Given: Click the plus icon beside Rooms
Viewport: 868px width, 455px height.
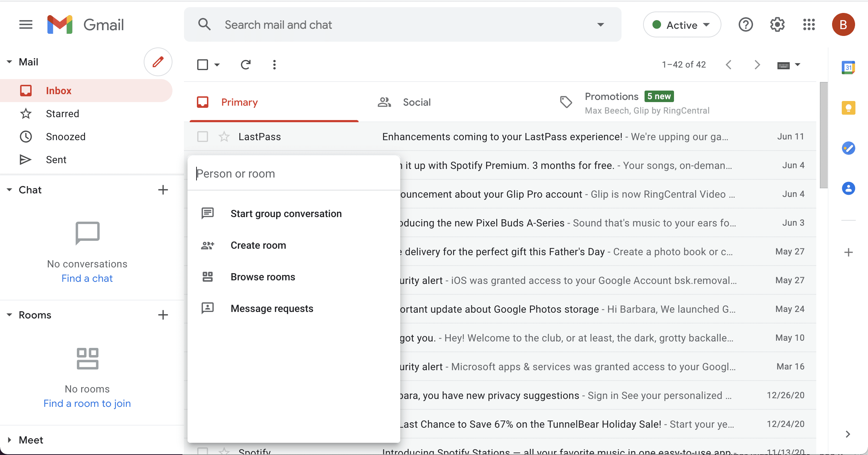Looking at the screenshot, I should click(x=163, y=315).
